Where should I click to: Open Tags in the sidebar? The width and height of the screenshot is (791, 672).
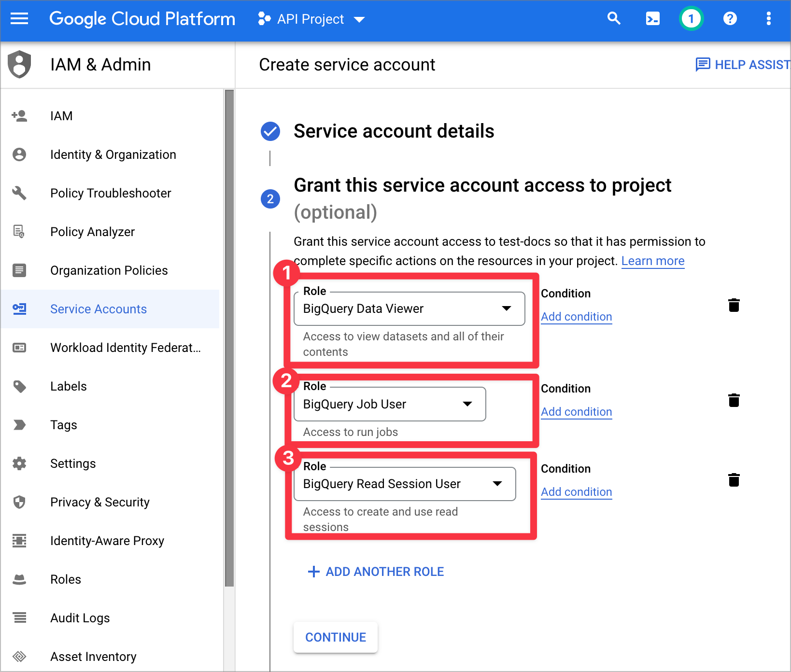(110, 425)
